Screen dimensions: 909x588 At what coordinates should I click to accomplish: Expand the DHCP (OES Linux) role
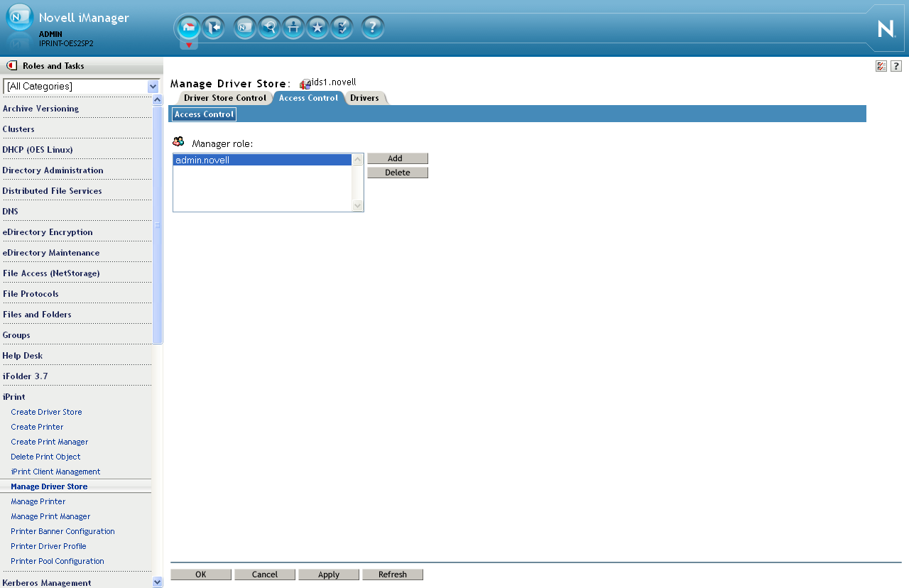pyautogui.click(x=38, y=150)
